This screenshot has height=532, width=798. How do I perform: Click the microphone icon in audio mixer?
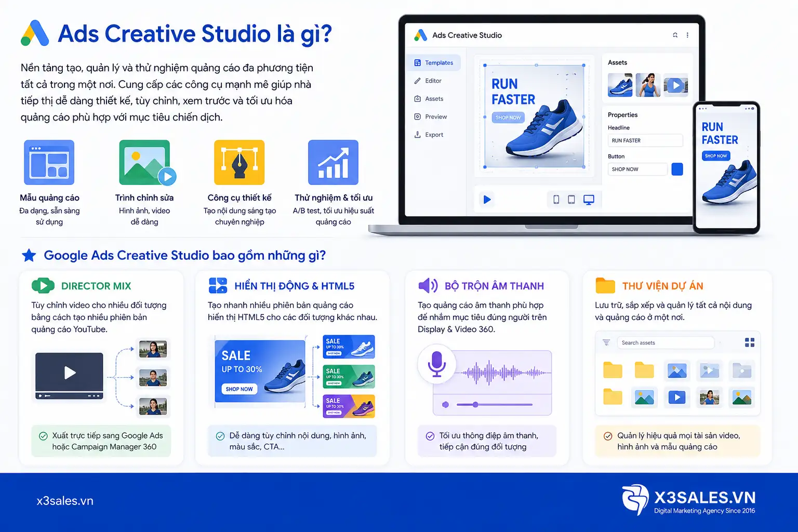click(x=437, y=364)
